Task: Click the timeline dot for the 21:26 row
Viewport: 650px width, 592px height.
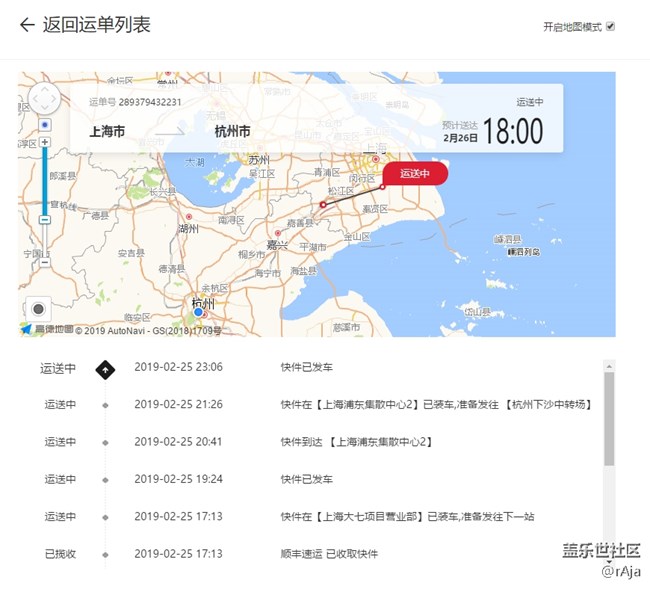Action: [105, 405]
